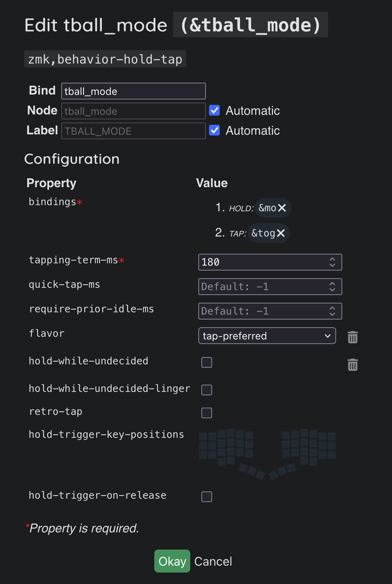Open the flavor dropdown
This screenshot has height=584, width=392.
(x=267, y=336)
